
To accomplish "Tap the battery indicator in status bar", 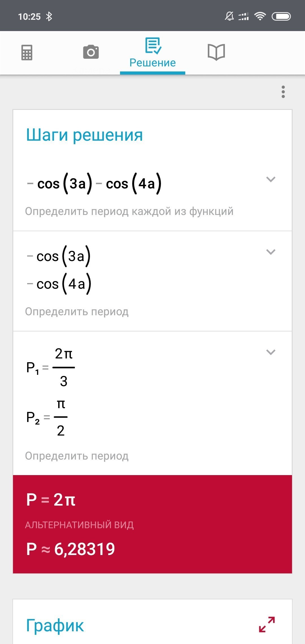I will tap(281, 17).
